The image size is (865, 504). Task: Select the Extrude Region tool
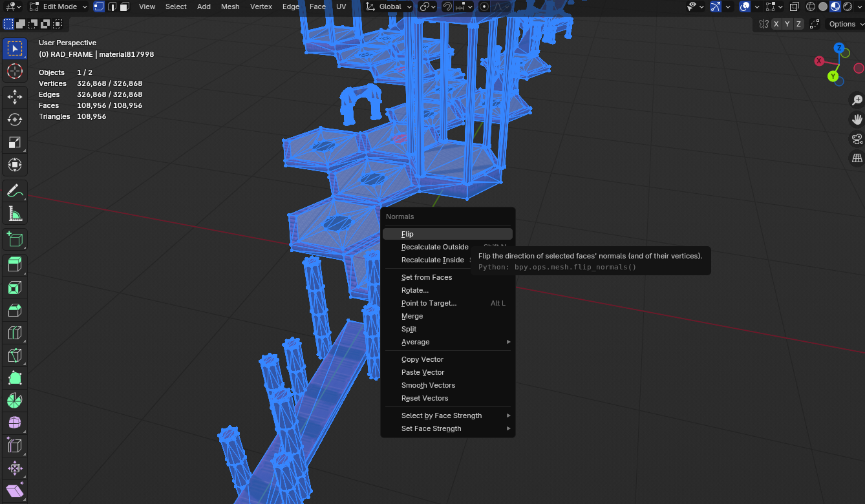tap(14, 264)
